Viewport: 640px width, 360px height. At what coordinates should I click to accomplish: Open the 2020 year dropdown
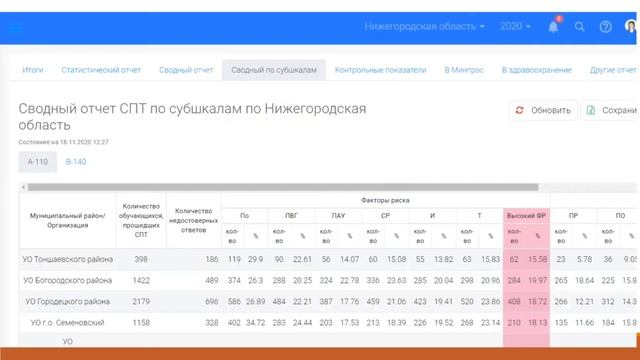tap(515, 27)
